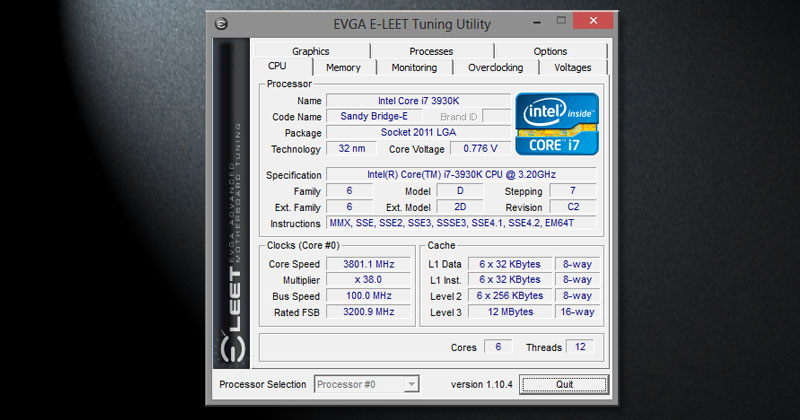Switch to the Processes tab
The image size is (800, 420).
[431, 51]
